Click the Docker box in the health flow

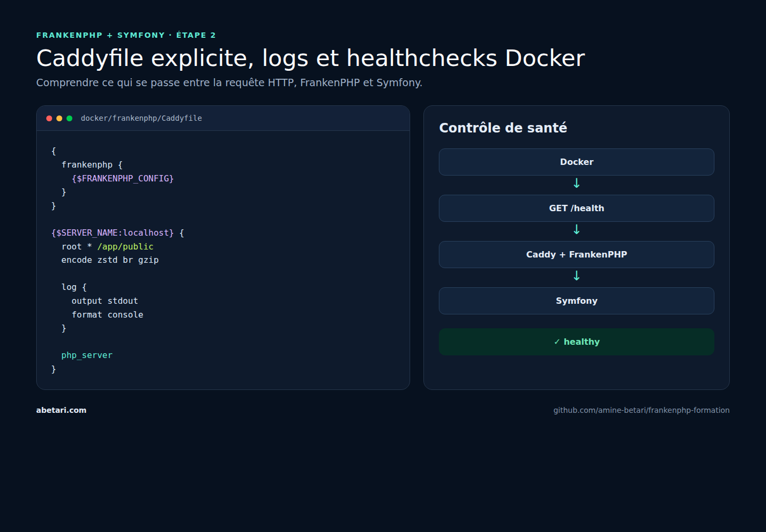pos(577,162)
